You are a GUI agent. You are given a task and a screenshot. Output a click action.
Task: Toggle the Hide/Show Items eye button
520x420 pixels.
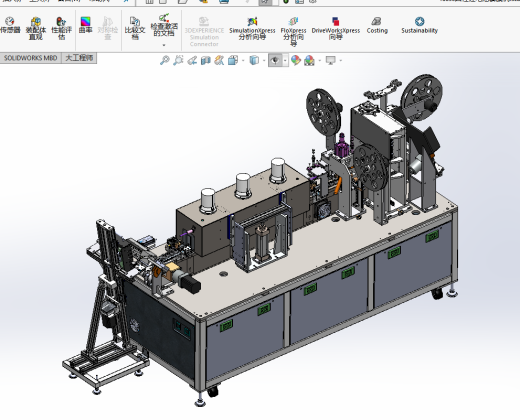pos(275,60)
